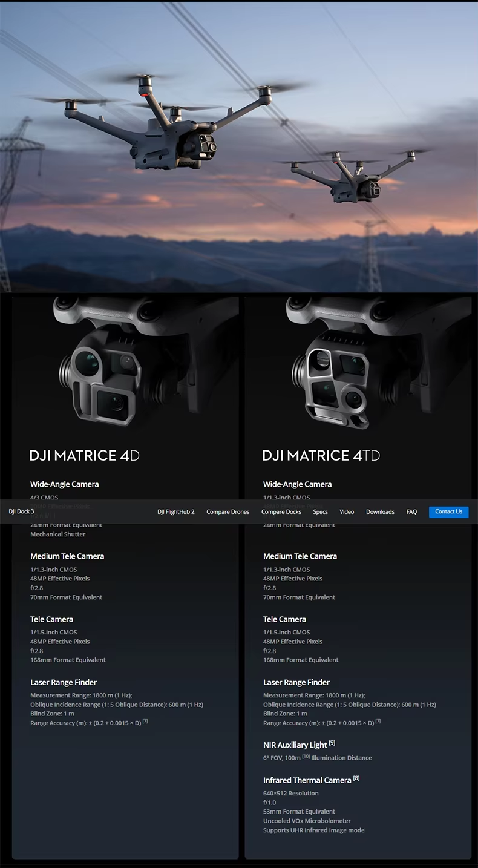Select Downloads in the navigation bar
The image size is (478, 868).
[380, 512]
